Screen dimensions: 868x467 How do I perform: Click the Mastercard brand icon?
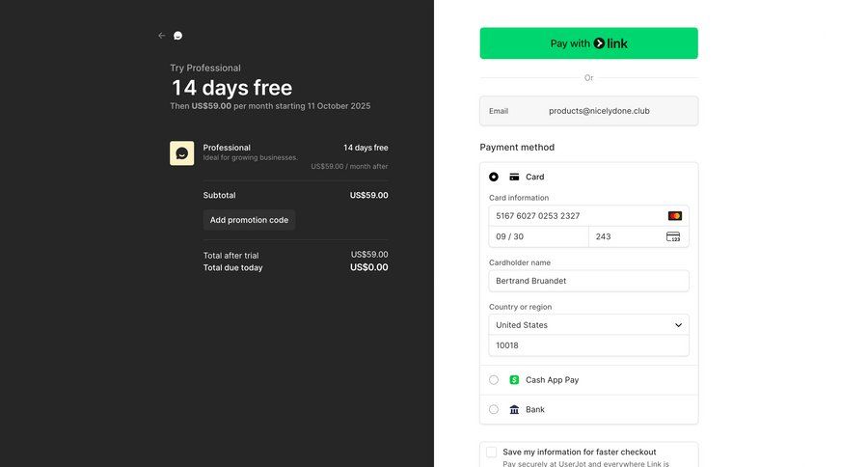tap(674, 216)
